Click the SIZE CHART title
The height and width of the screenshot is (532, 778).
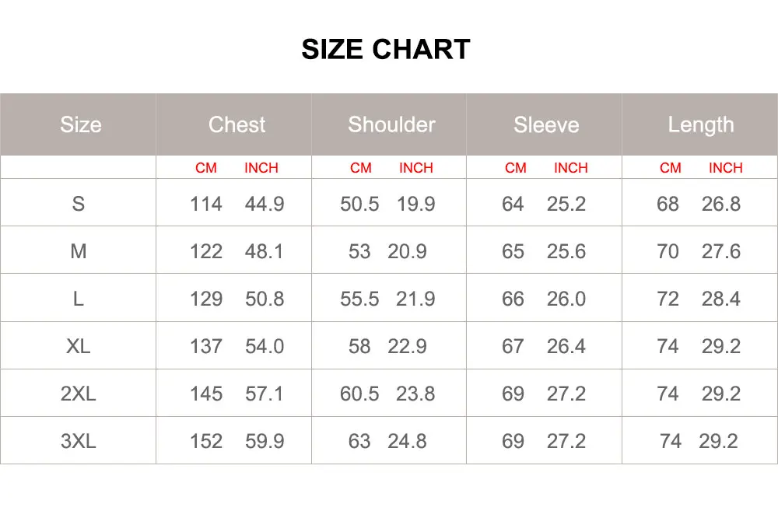pyautogui.click(x=386, y=49)
